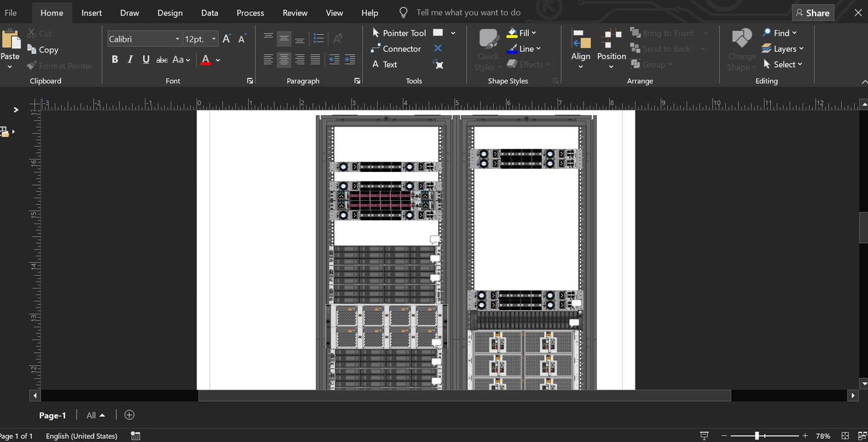Open the Insert tab

92,13
